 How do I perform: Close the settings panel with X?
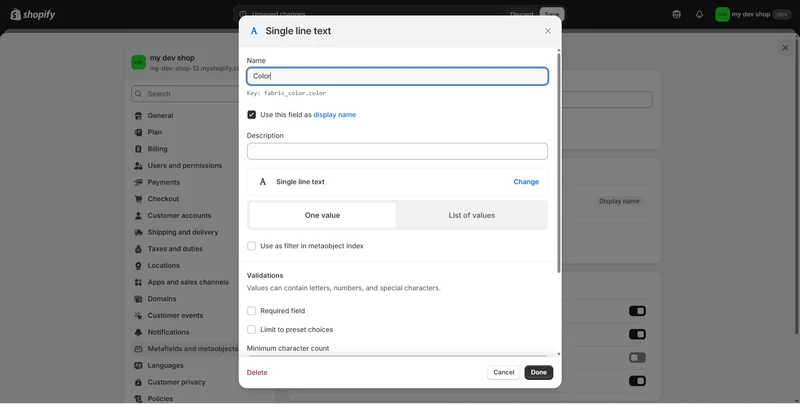(785, 47)
